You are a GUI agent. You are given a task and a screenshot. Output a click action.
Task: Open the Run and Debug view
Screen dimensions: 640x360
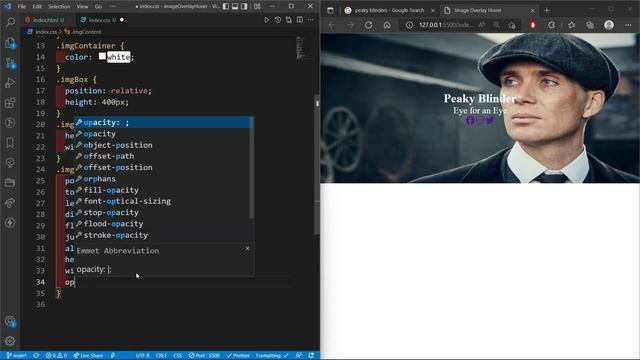[10, 83]
